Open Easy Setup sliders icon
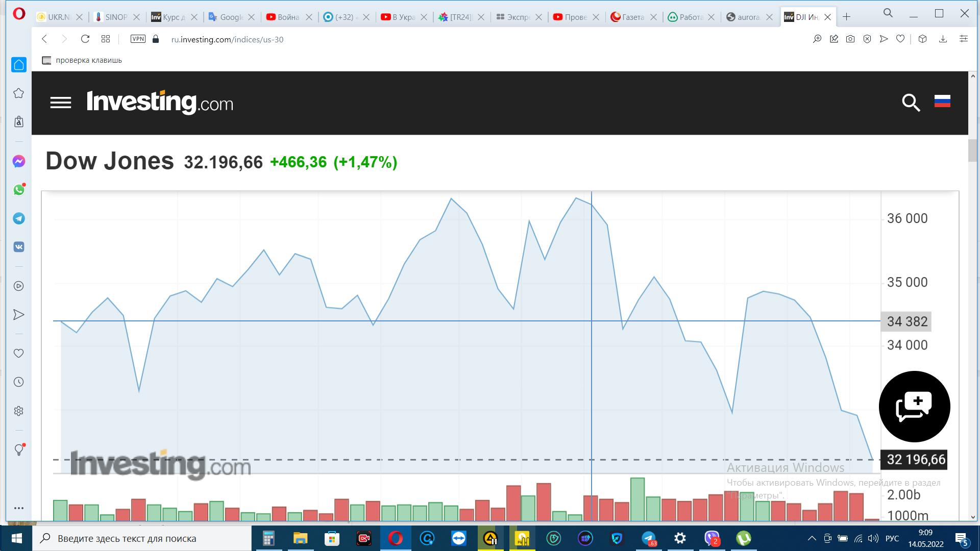This screenshot has width=980, height=551. click(x=964, y=39)
